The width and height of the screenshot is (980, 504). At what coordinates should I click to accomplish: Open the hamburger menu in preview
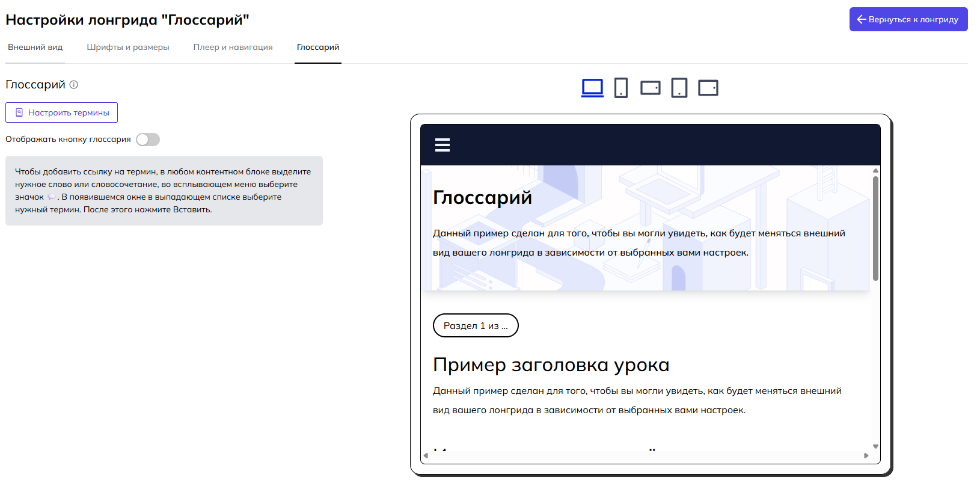point(443,145)
